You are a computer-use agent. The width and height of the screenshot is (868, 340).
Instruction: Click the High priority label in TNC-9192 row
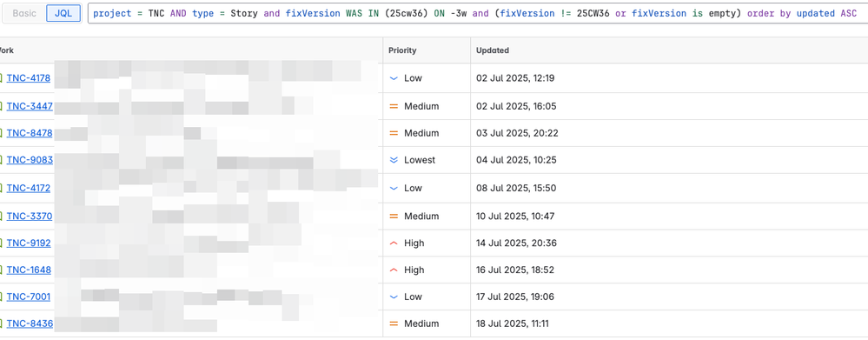point(414,243)
